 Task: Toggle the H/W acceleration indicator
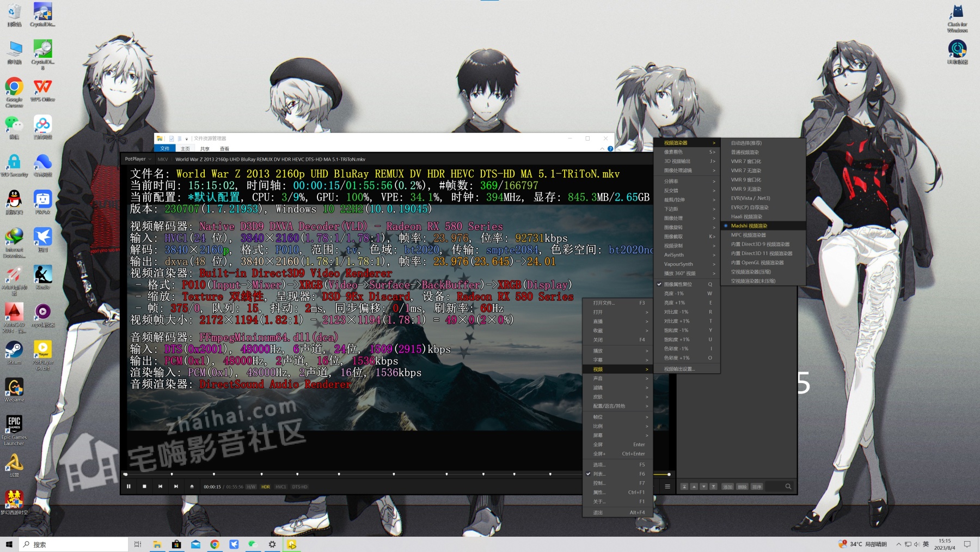pos(251,487)
